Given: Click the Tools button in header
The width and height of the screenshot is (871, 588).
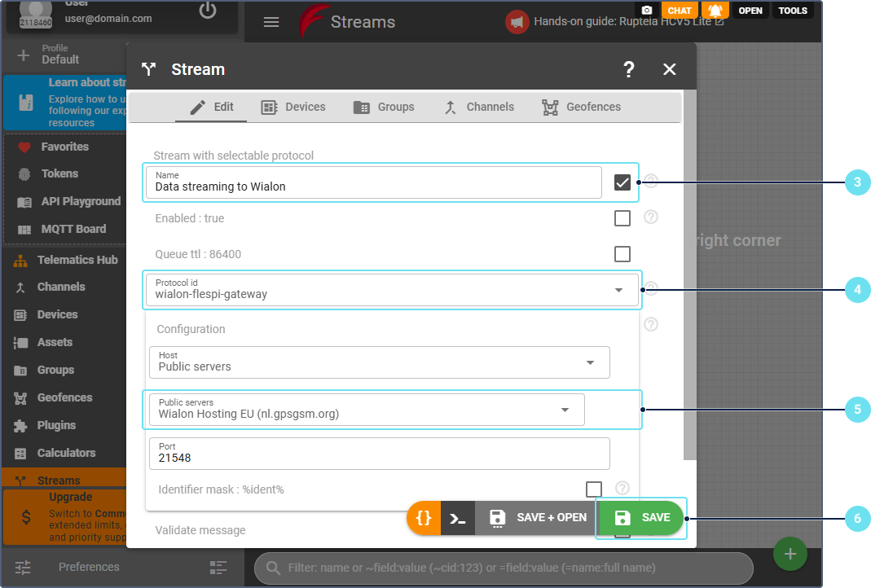Looking at the screenshot, I should point(793,10).
